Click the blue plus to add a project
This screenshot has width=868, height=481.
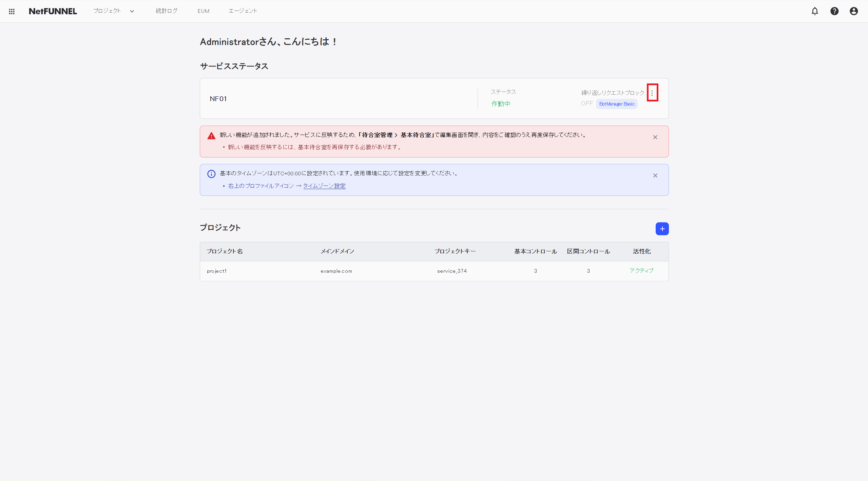click(662, 229)
